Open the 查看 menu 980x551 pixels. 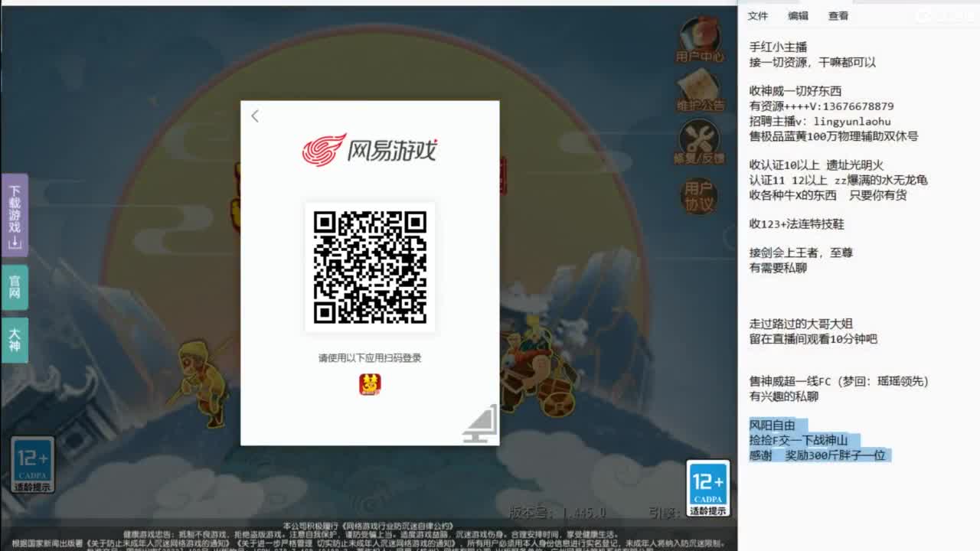(838, 15)
